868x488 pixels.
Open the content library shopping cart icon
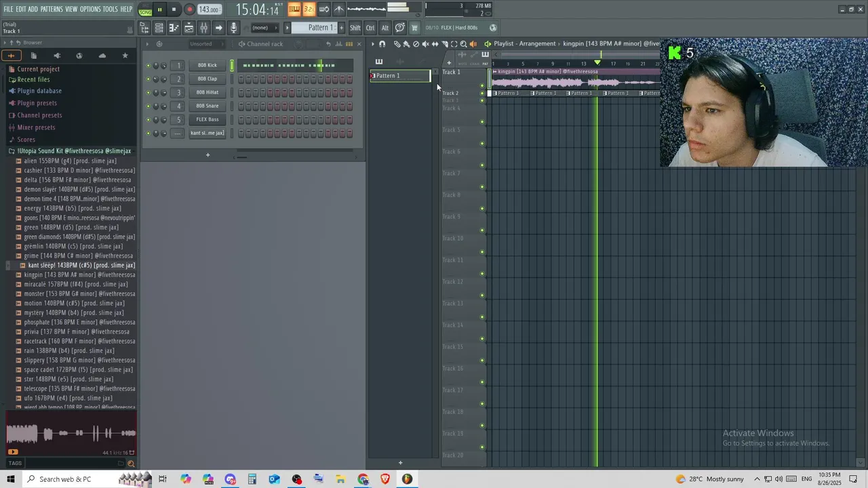(x=414, y=28)
